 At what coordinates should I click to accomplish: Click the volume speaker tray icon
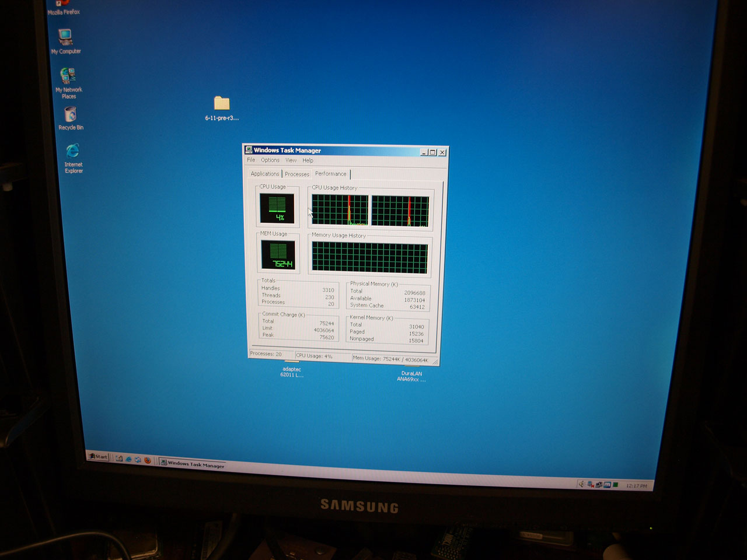coord(582,484)
